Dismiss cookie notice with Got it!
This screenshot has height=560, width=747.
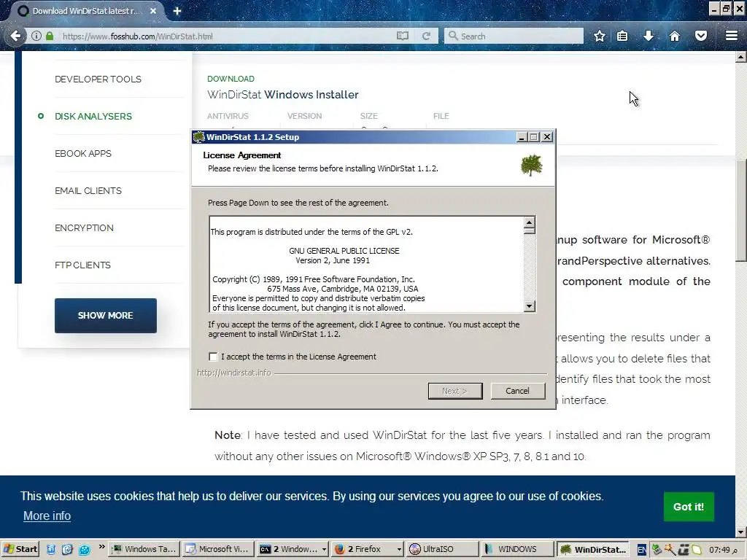point(689,507)
